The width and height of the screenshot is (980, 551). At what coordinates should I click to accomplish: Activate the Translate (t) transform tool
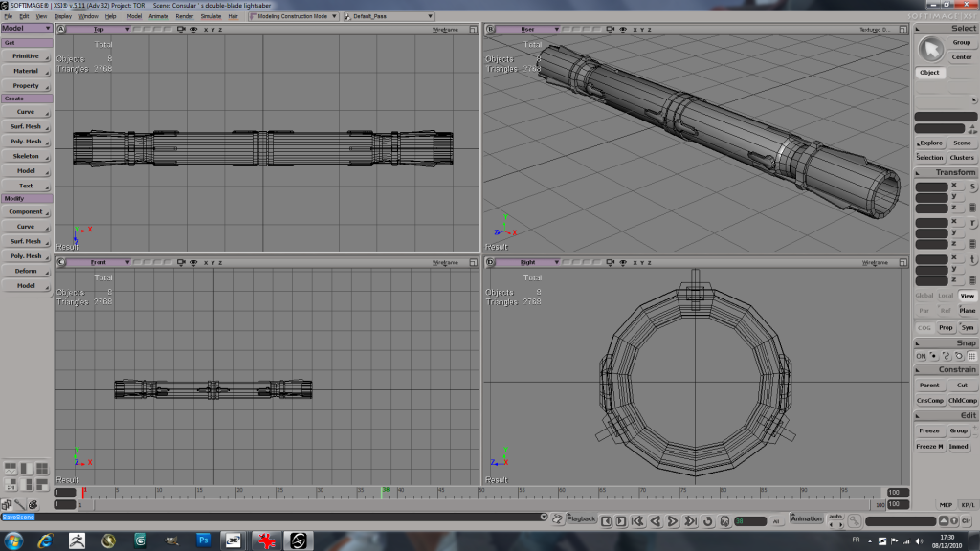[972, 259]
